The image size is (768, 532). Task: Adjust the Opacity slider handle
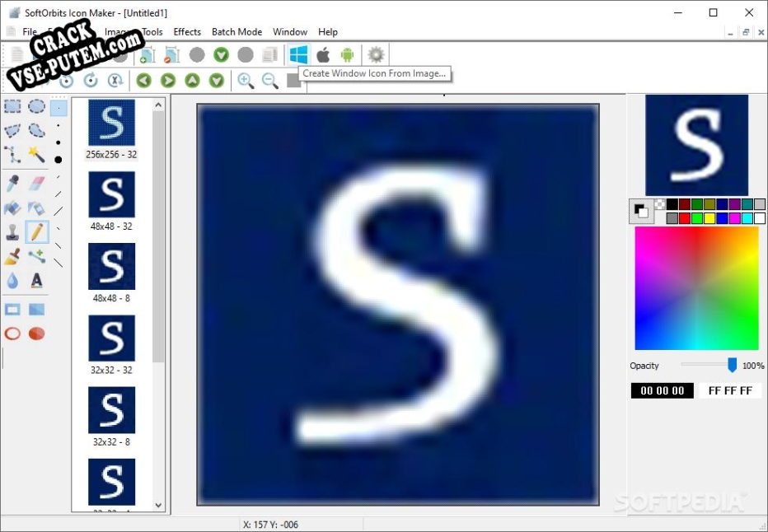(732, 365)
